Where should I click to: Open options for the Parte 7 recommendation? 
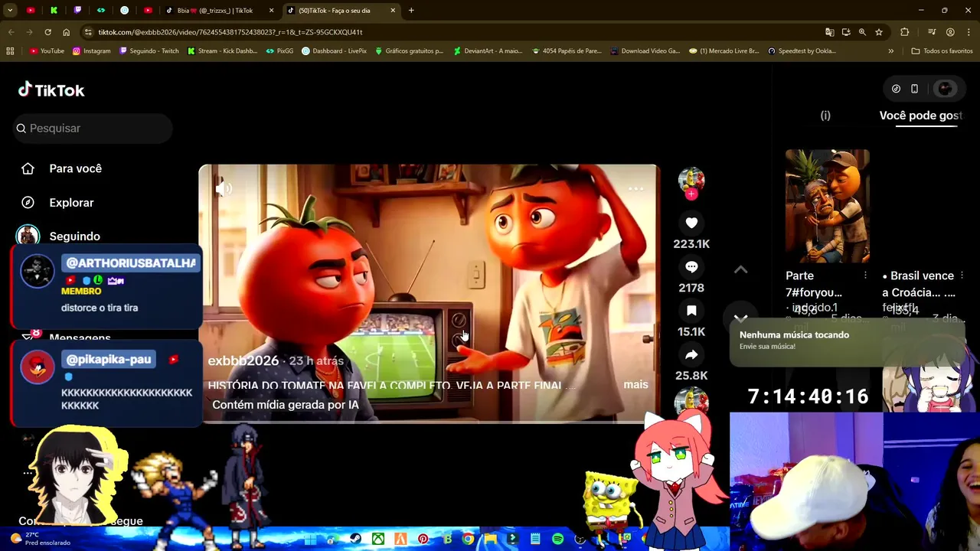point(865,275)
